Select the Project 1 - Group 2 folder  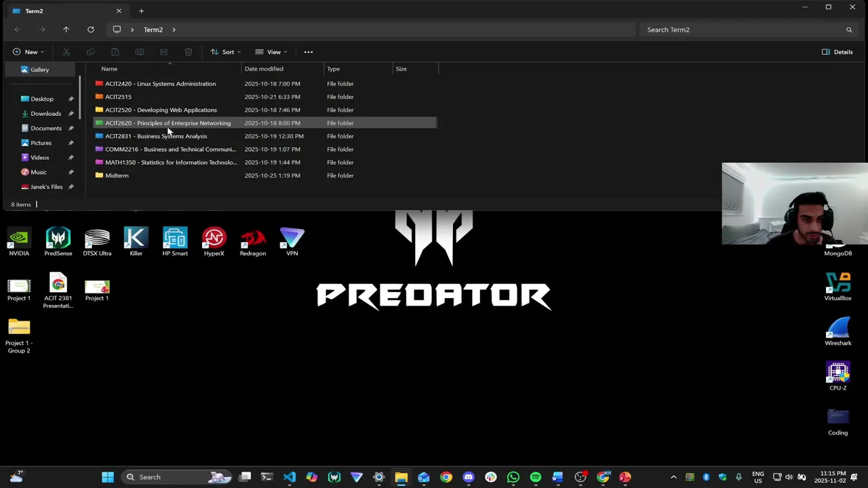pos(19,335)
